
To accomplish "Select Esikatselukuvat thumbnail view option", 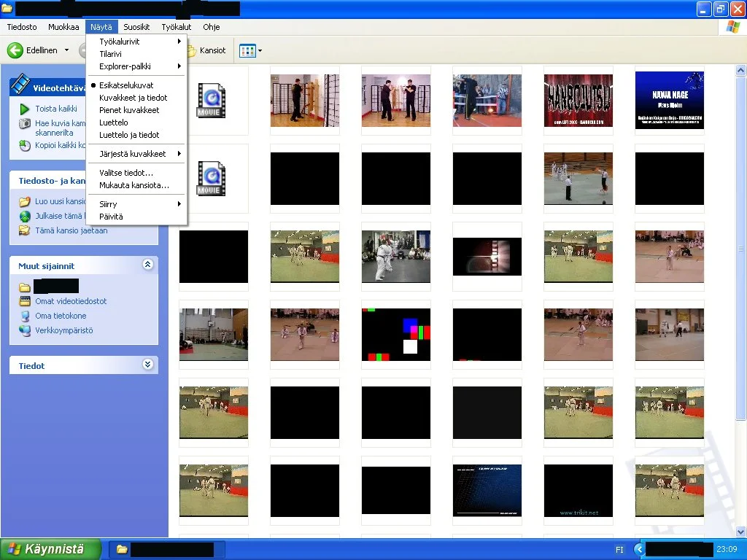I will [x=126, y=85].
